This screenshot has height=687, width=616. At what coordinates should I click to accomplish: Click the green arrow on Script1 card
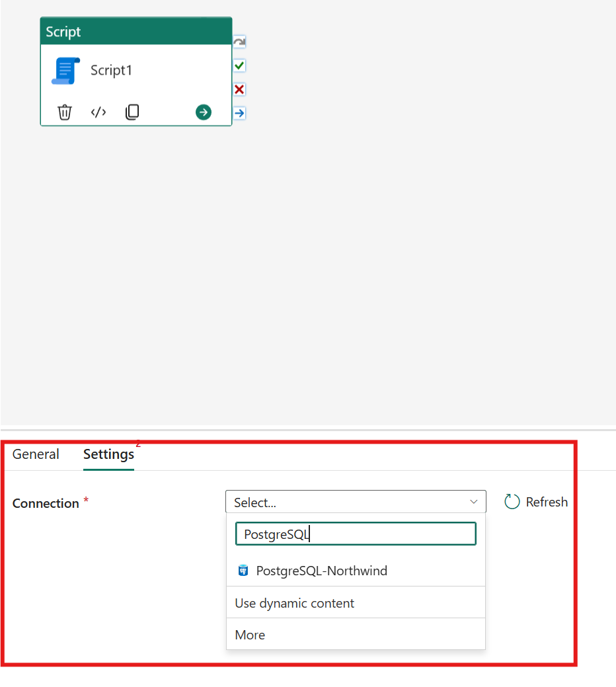point(204,112)
